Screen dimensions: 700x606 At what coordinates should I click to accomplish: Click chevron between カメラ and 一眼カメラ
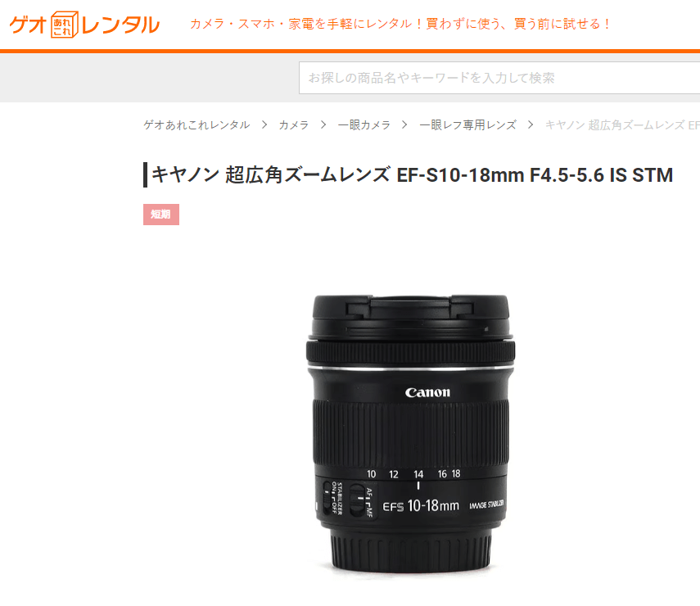323,125
